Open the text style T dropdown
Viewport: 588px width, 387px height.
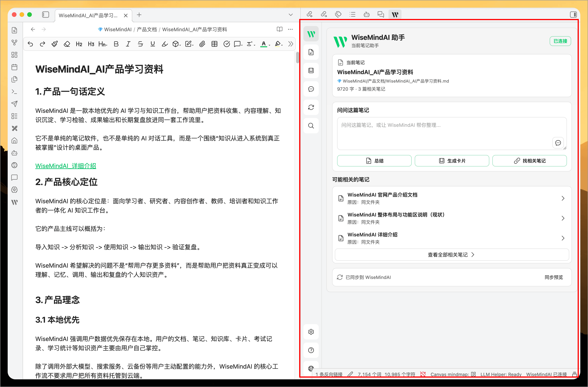251,44
